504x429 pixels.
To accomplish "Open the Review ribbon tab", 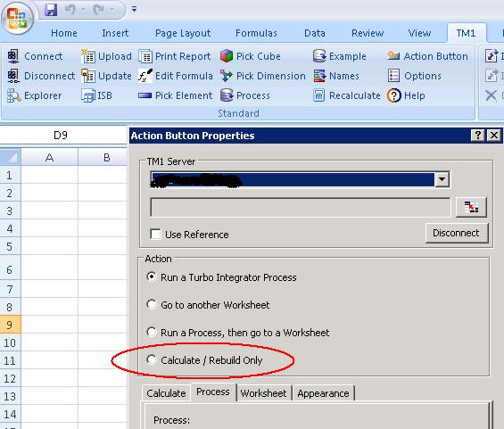I will 368,33.
